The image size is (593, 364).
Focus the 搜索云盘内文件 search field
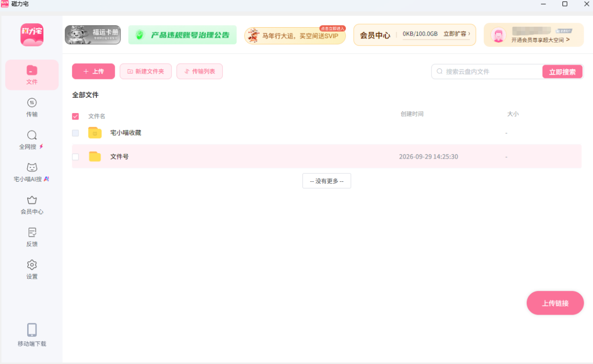coord(487,72)
